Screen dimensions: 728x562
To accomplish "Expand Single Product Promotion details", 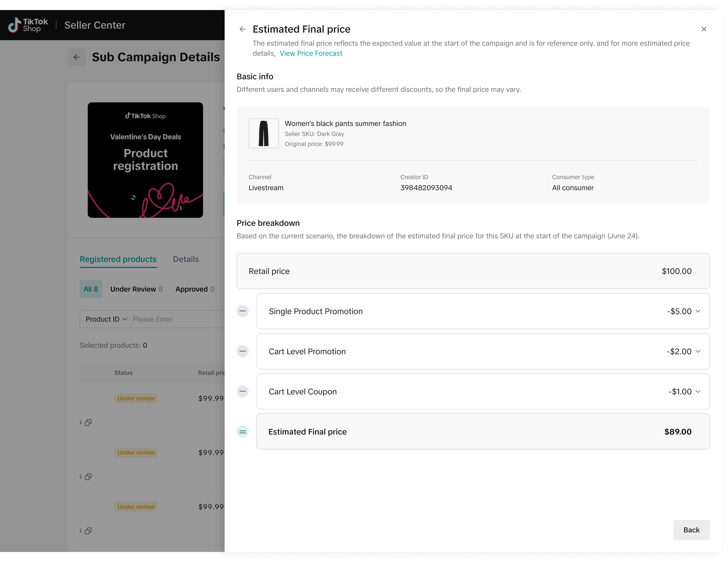I will click(698, 311).
